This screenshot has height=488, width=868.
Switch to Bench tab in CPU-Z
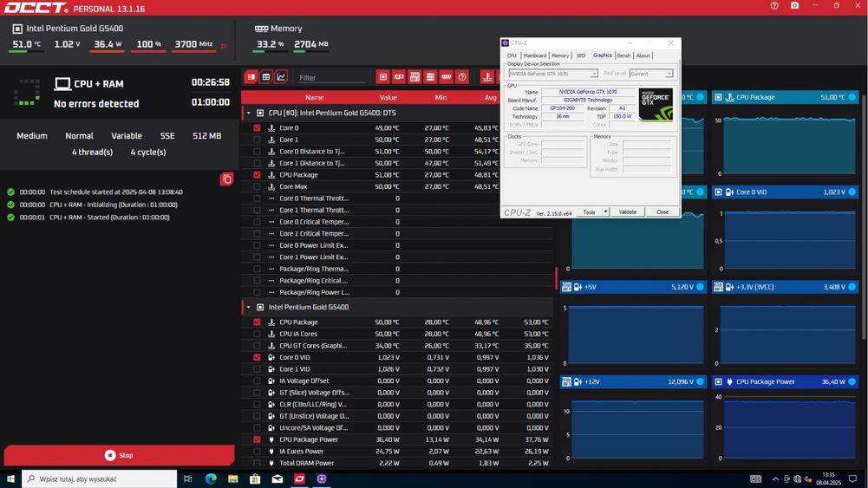pos(623,55)
